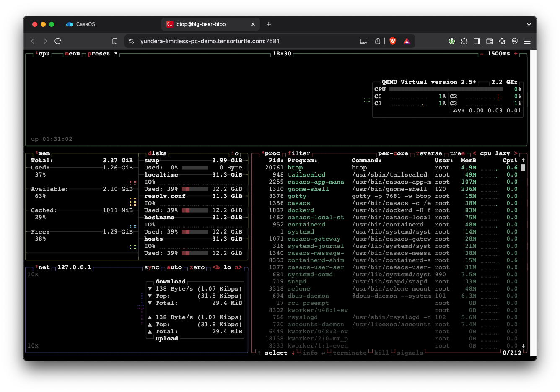Open the browser hamburger menu
The width and height of the screenshot is (560, 392).
527,41
